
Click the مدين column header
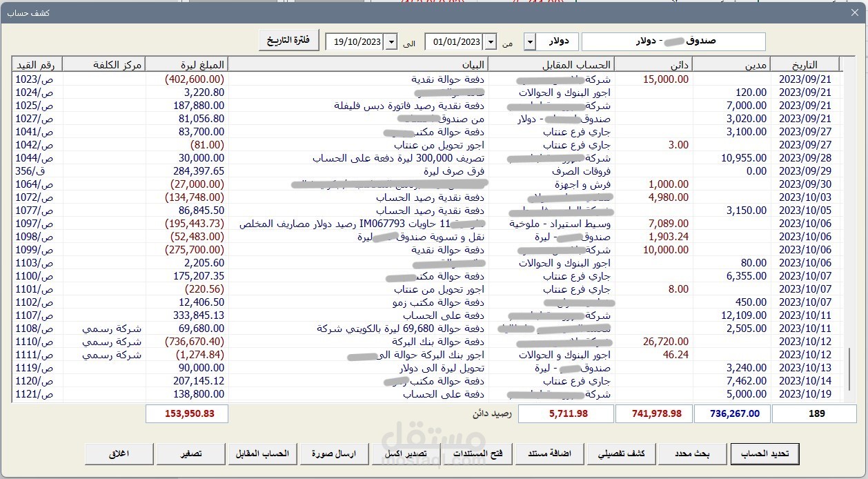731,65
